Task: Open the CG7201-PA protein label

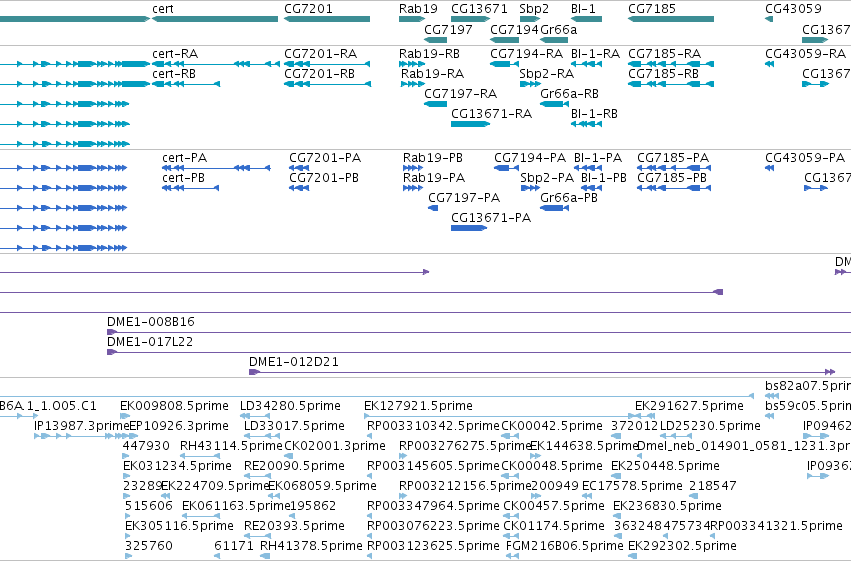Action: pyautogui.click(x=325, y=158)
